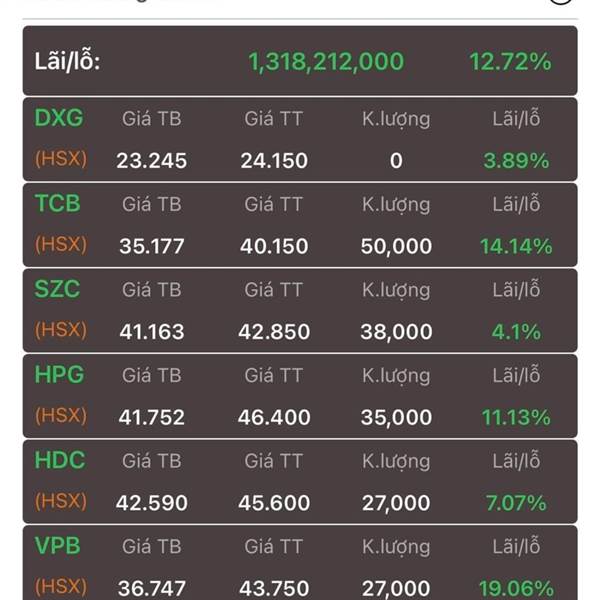Click SZC average price 41.163
This screenshot has width=600, height=600.
coord(152,331)
